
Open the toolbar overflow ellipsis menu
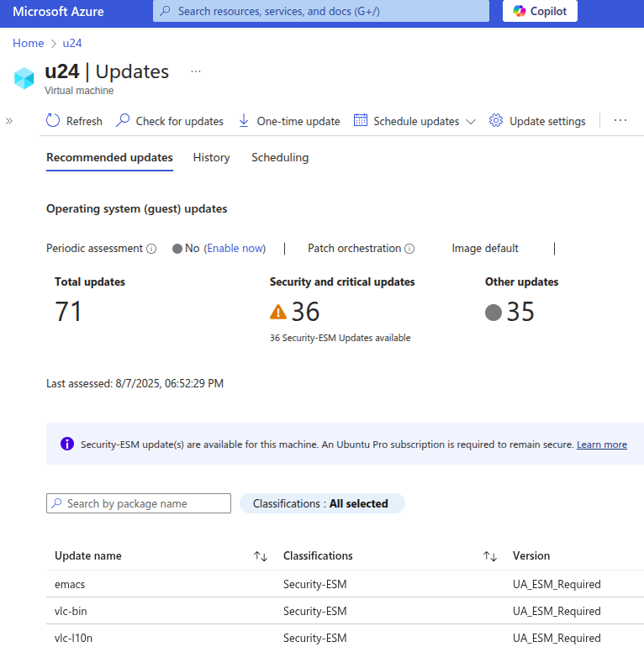pos(620,120)
